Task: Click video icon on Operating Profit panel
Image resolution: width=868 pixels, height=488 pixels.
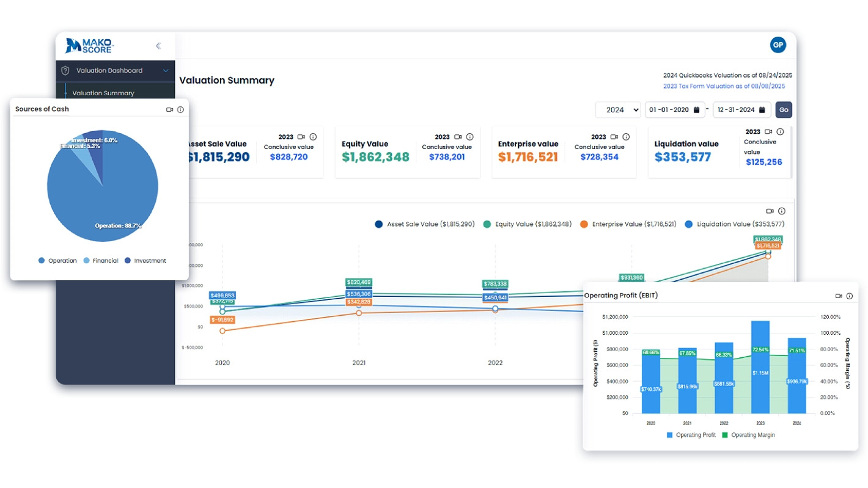Action: point(839,296)
